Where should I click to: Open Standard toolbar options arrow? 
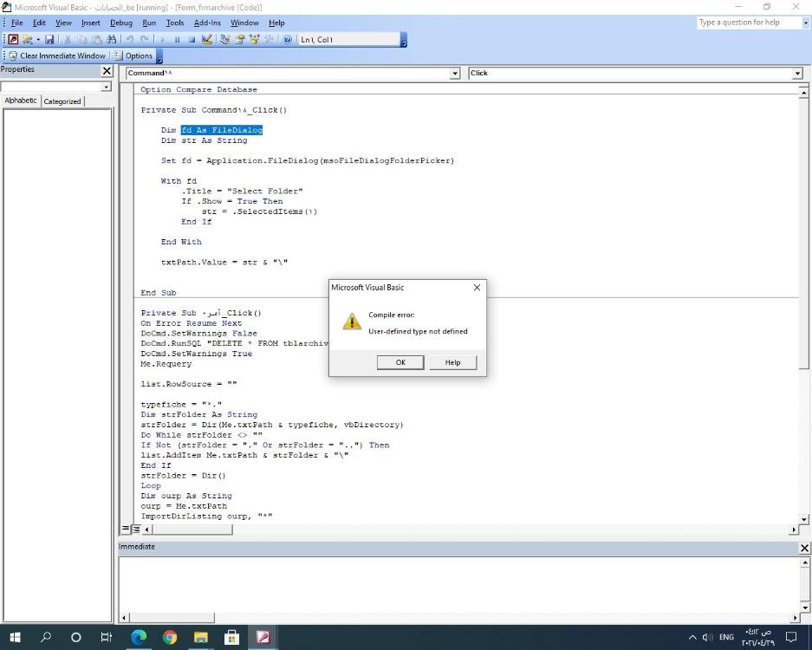pos(404,40)
